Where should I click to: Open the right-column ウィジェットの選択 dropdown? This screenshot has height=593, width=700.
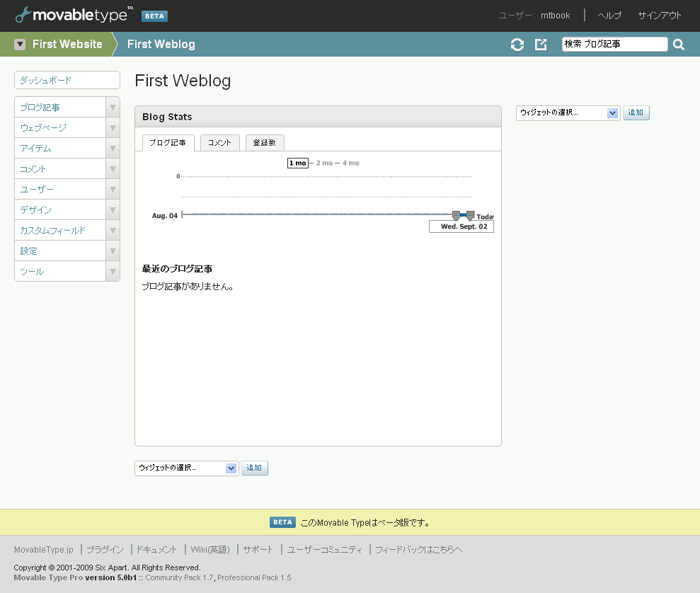(x=568, y=113)
